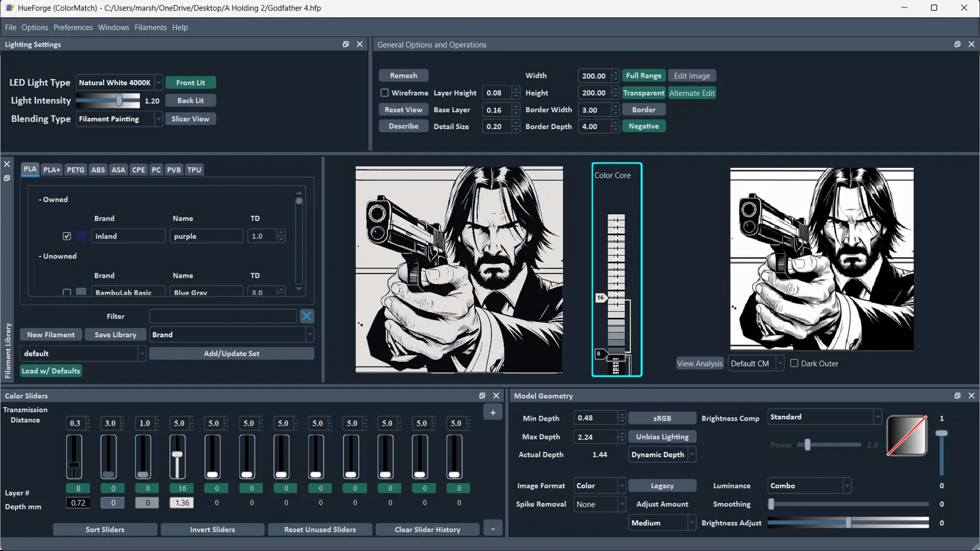The height and width of the screenshot is (551, 980).
Task: Toggle the Full Range button
Action: [644, 76]
